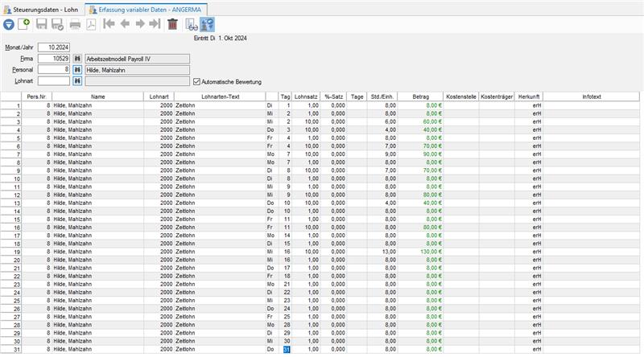Jump to the last record arrow
The height and width of the screenshot is (357, 644).
[155, 24]
